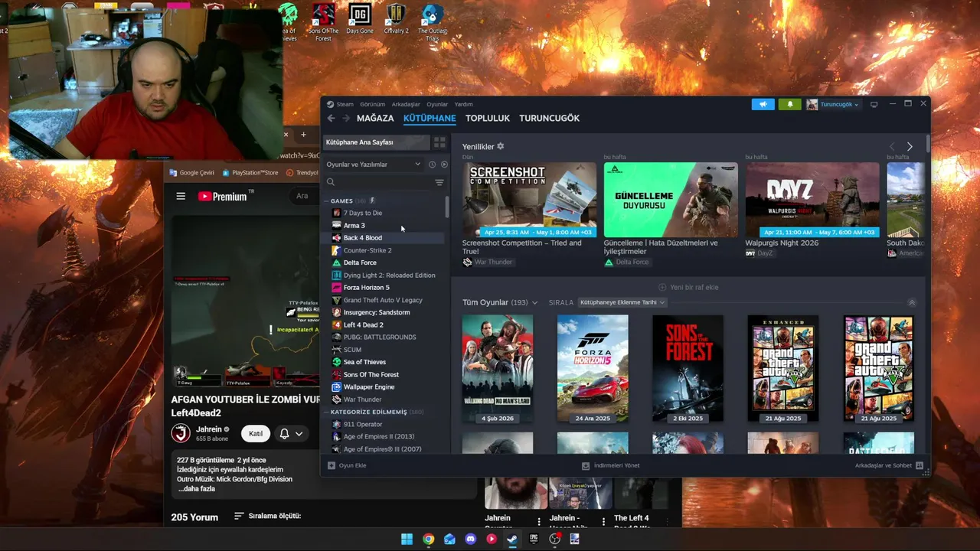Open YouTube hamburger menu in browser
Image resolution: width=980 pixels, height=551 pixels.
181,196
